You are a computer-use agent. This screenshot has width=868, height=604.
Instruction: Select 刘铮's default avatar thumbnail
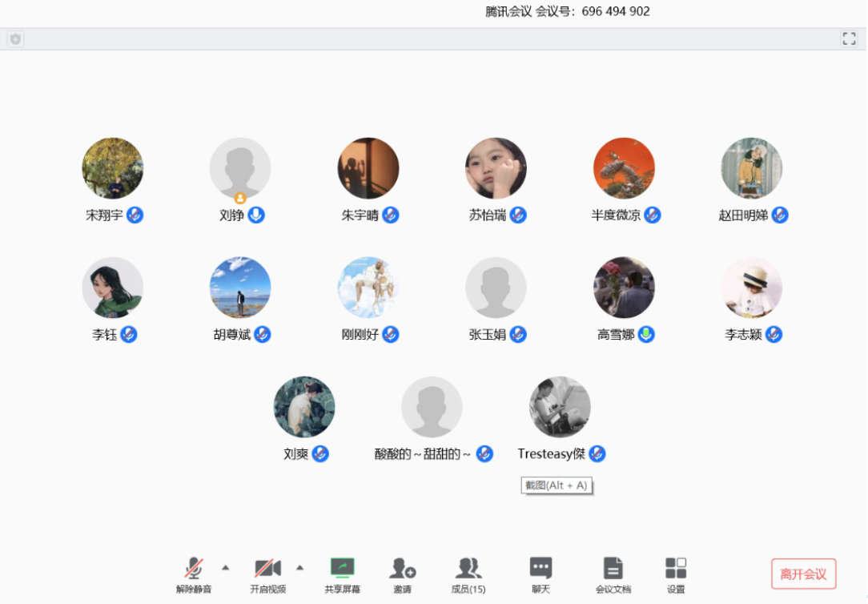coord(240,168)
